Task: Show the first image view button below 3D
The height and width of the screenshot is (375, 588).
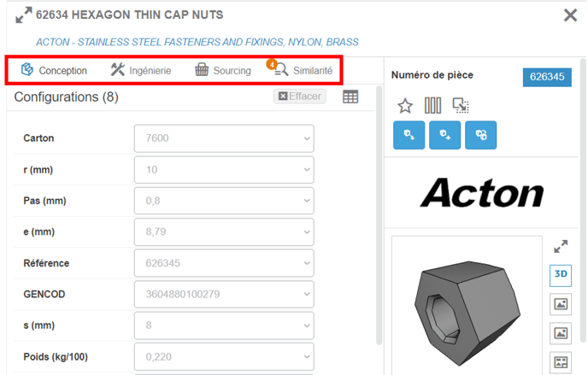Action: [x=561, y=304]
